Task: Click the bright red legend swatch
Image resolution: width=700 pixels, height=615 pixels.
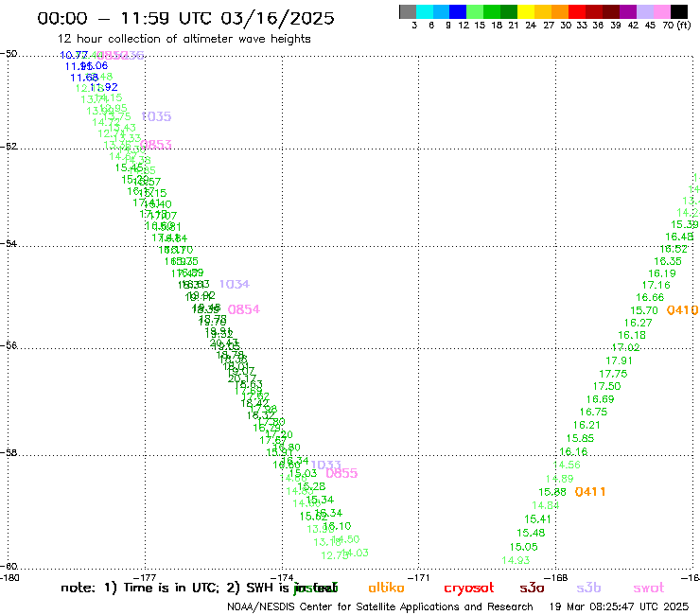Action: click(x=577, y=11)
